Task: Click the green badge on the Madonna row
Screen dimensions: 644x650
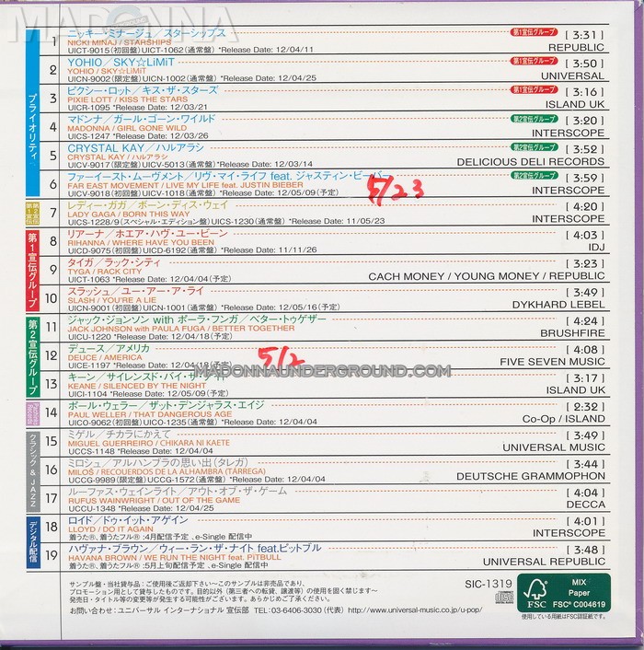Action: click(531, 119)
